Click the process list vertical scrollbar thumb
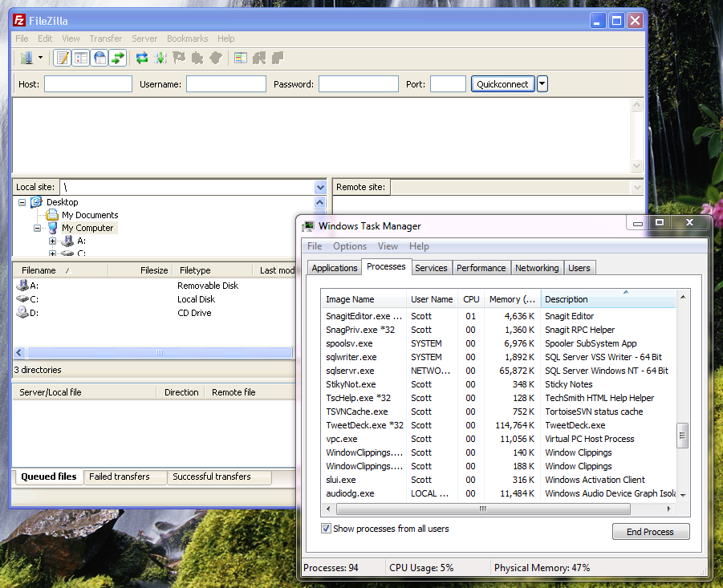This screenshot has width=723, height=588. click(682, 436)
